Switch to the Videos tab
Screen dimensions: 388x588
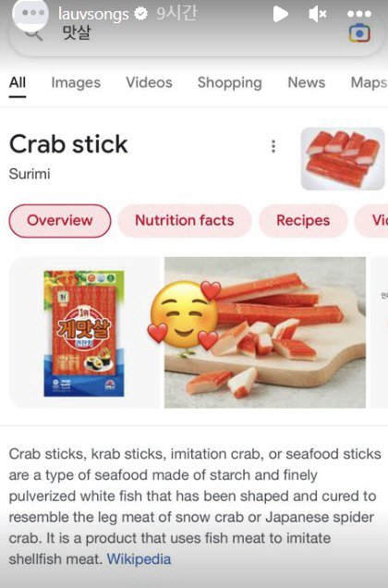(149, 82)
